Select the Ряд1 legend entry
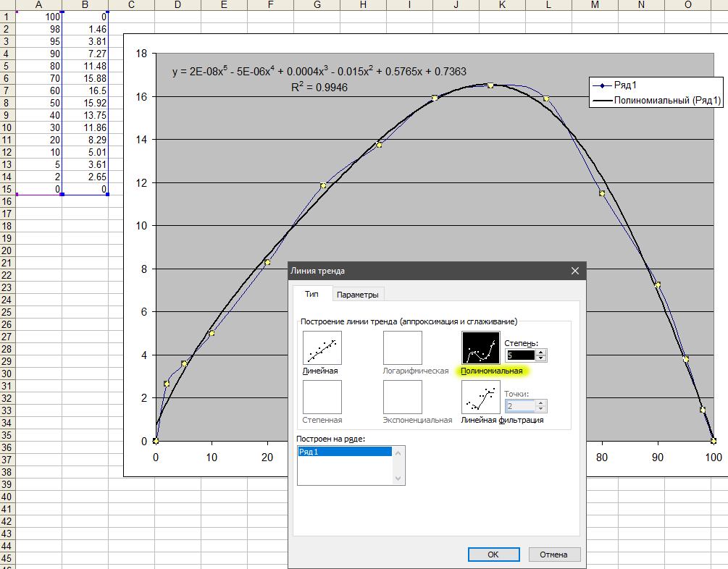The width and height of the screenshot is (728, 569). pos(626,85)
